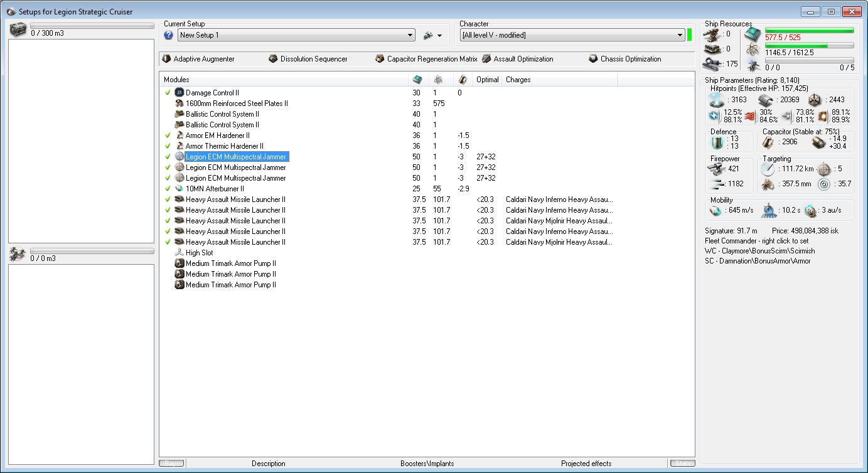
Task: Select the Adaptive Augmenter subsystem icon
Action: [x=166, y=59]
